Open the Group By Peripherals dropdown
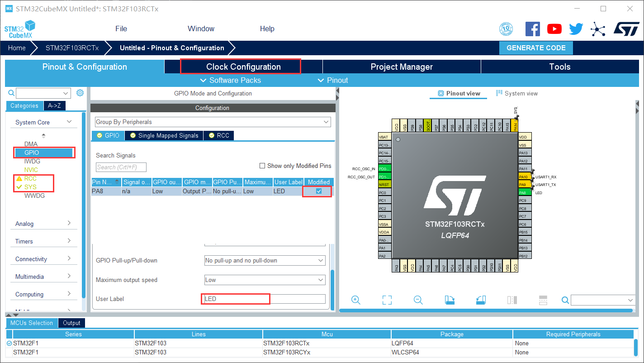The height and width of the screenshot is (363, 644). [213, 122]
